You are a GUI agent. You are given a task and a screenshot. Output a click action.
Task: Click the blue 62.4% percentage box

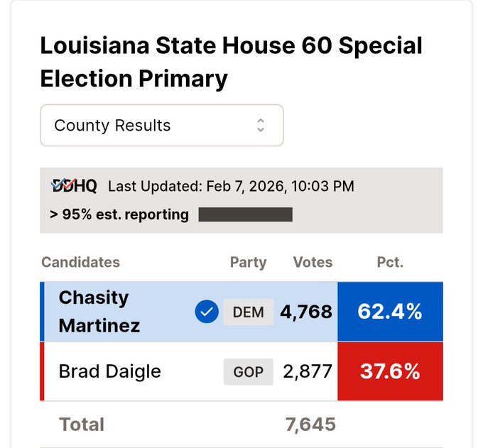(x=390, y=312)
